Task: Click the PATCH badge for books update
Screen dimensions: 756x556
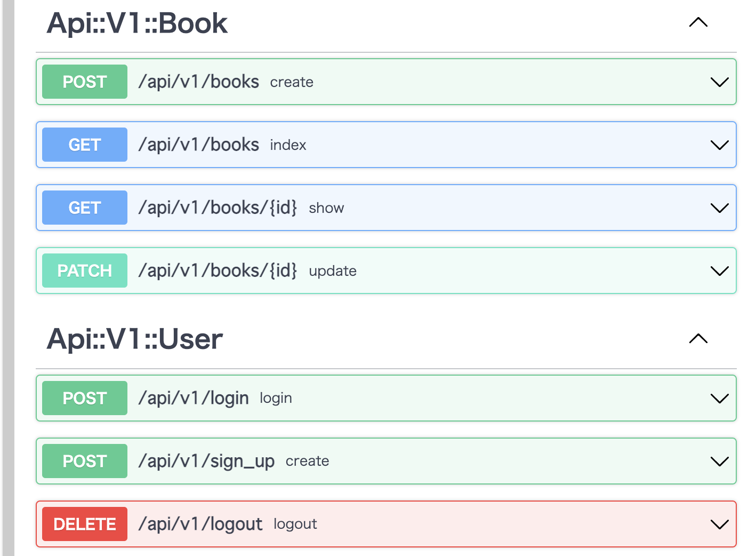Action: point(85,271)
